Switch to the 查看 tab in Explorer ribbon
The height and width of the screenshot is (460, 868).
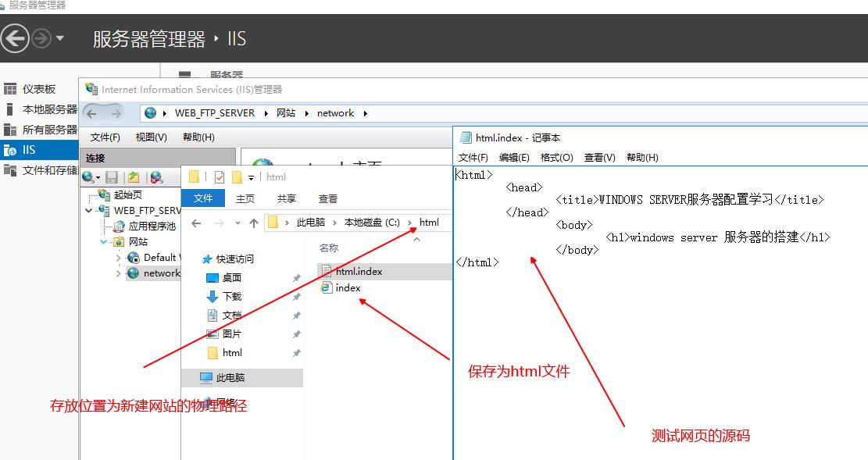pos(327,198)
